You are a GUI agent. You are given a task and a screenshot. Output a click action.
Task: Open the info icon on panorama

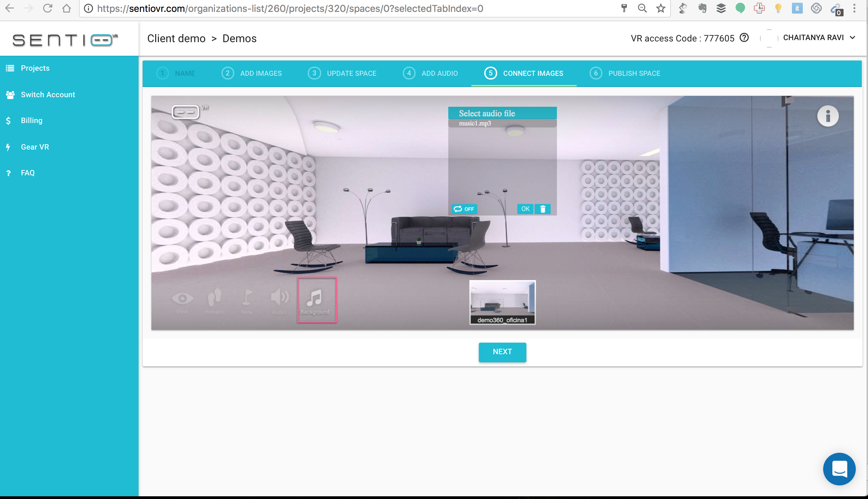[x=828, y=116]
